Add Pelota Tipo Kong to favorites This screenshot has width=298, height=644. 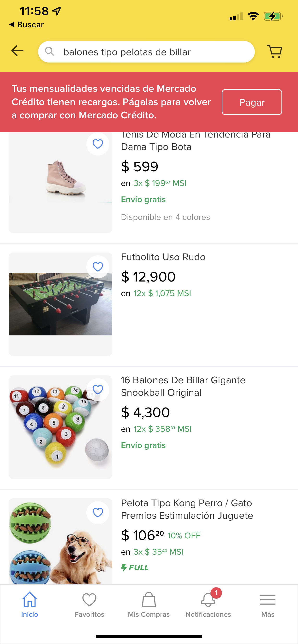click(x=98, y=512)
